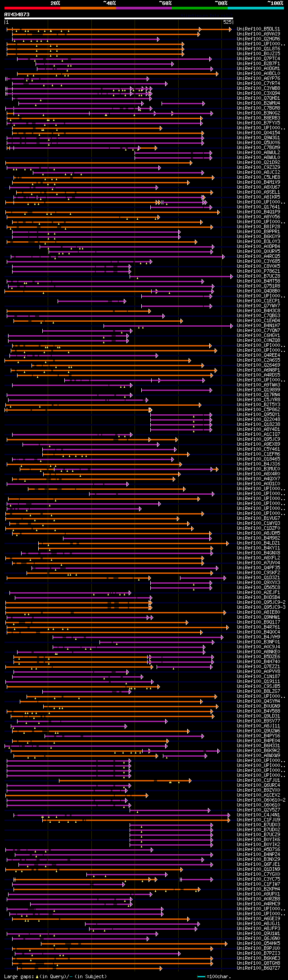Image resolution: width=288 pixels, height=980 pixels.
Task: Select hit label UniRef100_C1FJU1
Action: (258, 780)
